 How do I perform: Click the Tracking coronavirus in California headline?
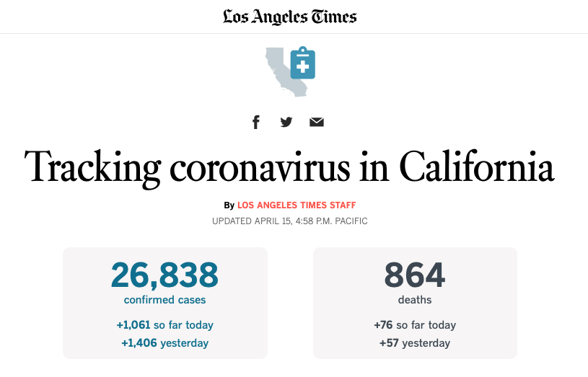pos(289,167)
